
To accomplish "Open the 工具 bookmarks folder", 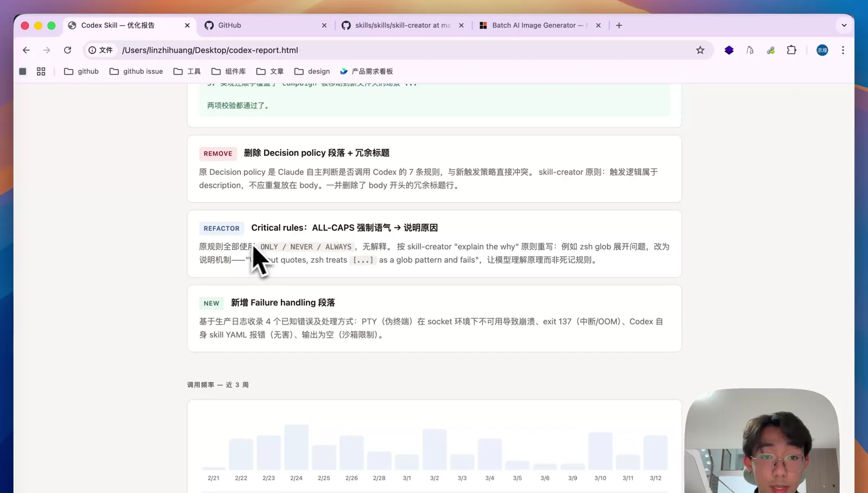I will [x=187, y=71].
